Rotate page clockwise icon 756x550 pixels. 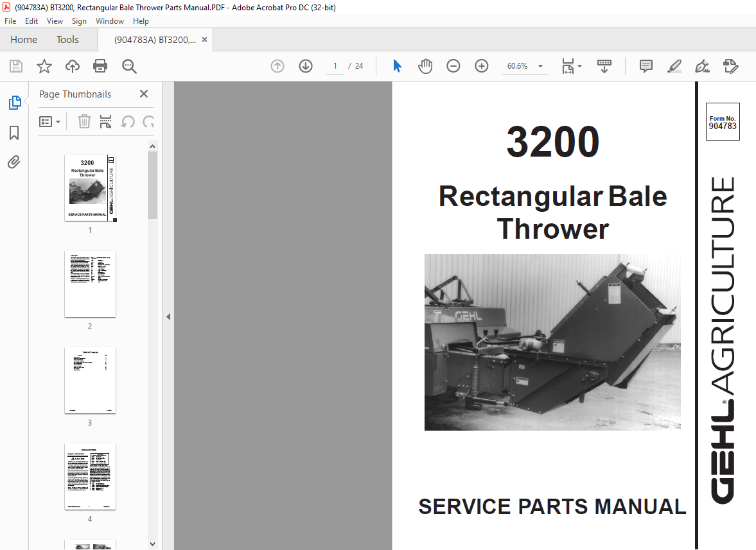click(x=148, y=122)
